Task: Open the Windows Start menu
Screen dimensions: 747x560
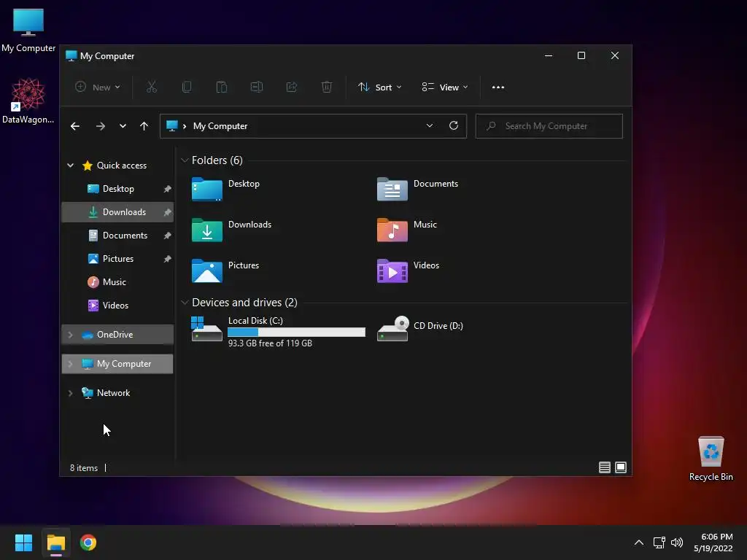Action: (x=23, y=542)
